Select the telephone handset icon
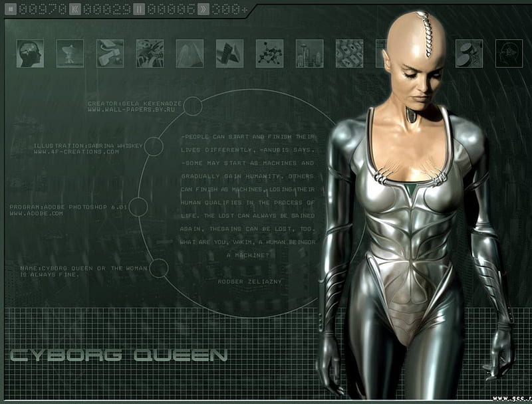This screenshot has width=532, height=404. click(x=110, y=54)
